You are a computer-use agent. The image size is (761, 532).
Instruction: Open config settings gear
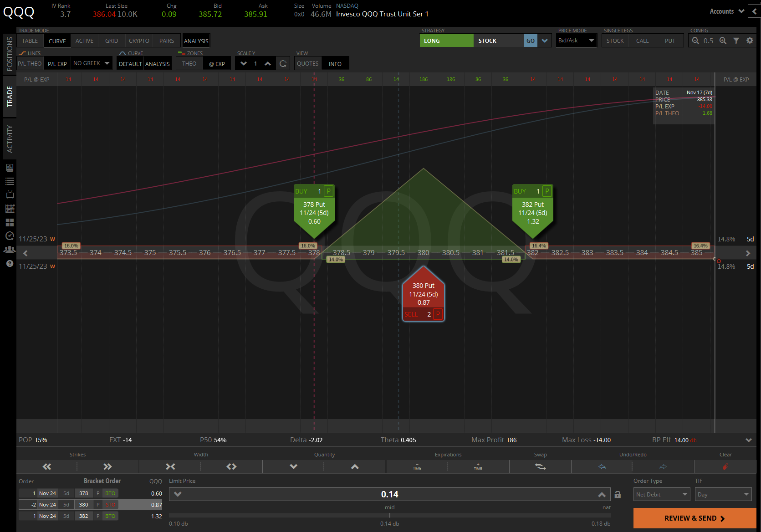(750, 41)
